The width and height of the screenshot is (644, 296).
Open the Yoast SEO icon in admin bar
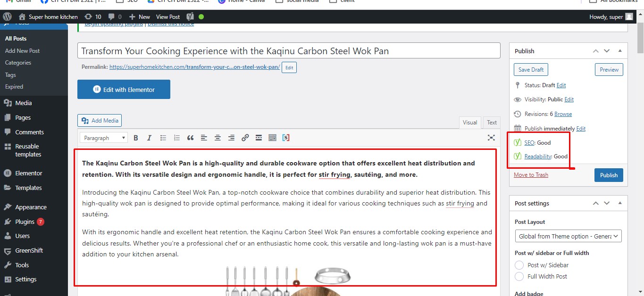point(189,16)
